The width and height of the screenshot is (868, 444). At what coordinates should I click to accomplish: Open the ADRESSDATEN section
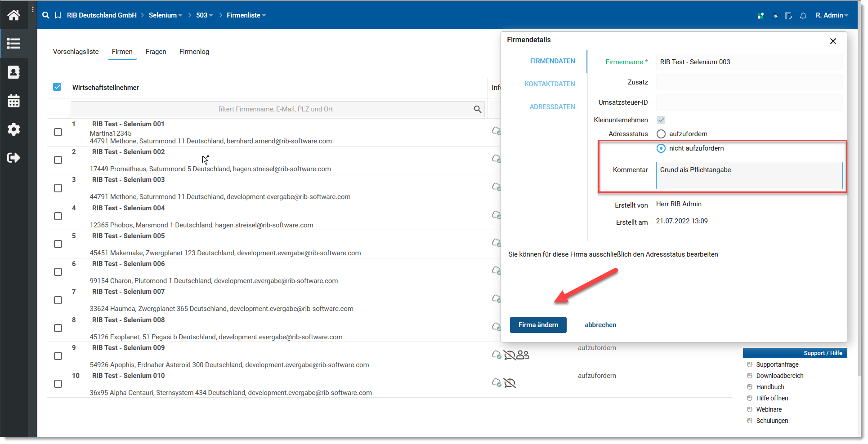click(x=552, y=107)
